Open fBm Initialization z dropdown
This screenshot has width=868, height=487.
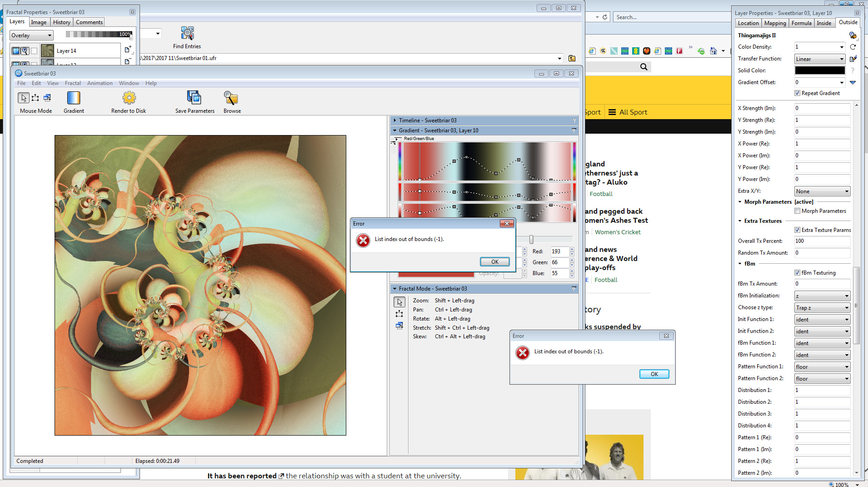coord(822,296)
